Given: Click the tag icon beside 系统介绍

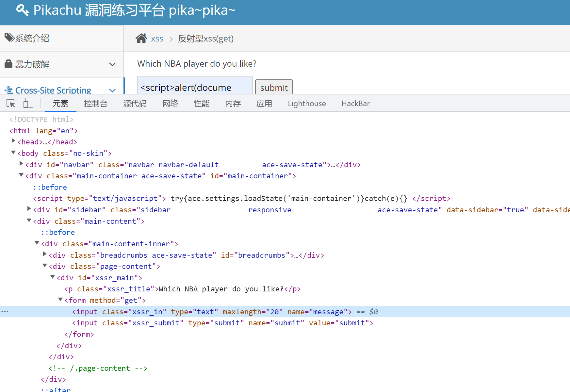Looking at the screenshot, I should [9, 38].
